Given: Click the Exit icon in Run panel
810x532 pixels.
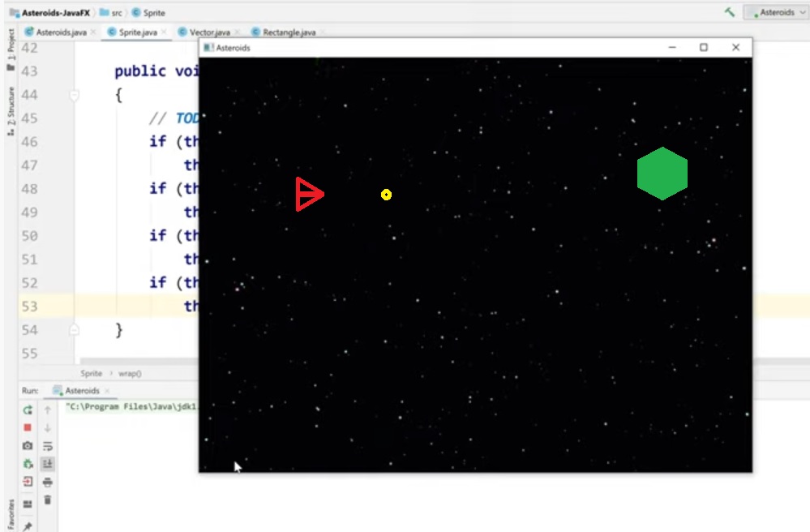Looking at the screenshot, I should coord(28,482).
